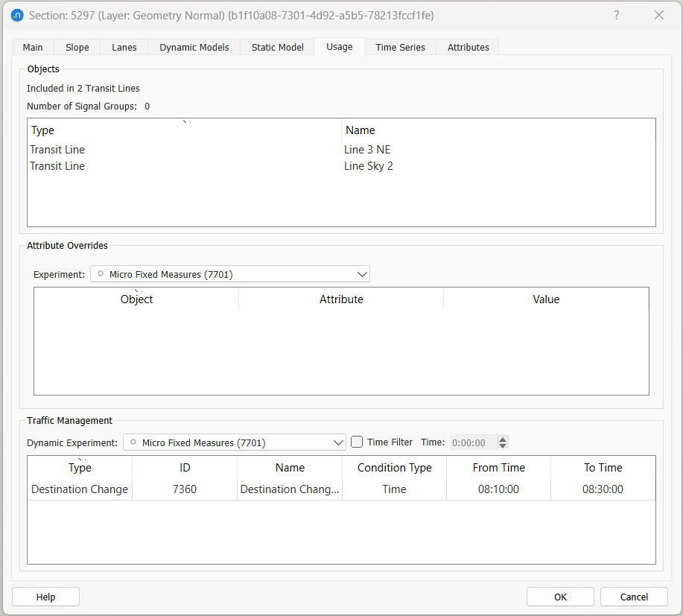683x616 pixels.
Task: Select the Time Series tab
Action: (400, 47)
